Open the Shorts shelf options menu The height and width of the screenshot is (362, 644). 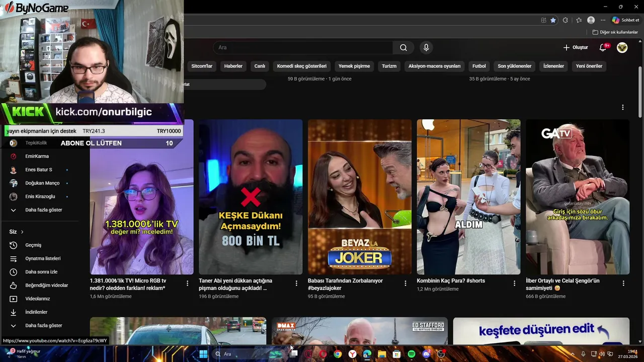pos(623,107)
